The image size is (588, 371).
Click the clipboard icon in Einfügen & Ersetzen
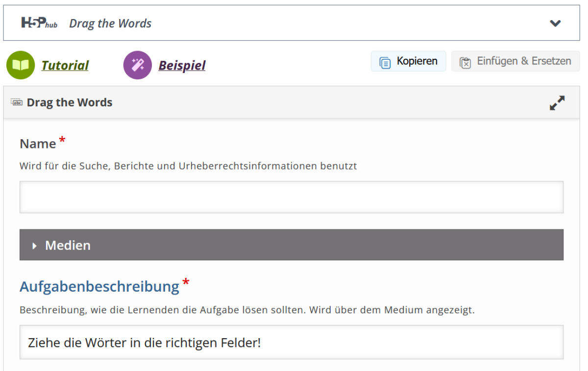click(465, 62)
